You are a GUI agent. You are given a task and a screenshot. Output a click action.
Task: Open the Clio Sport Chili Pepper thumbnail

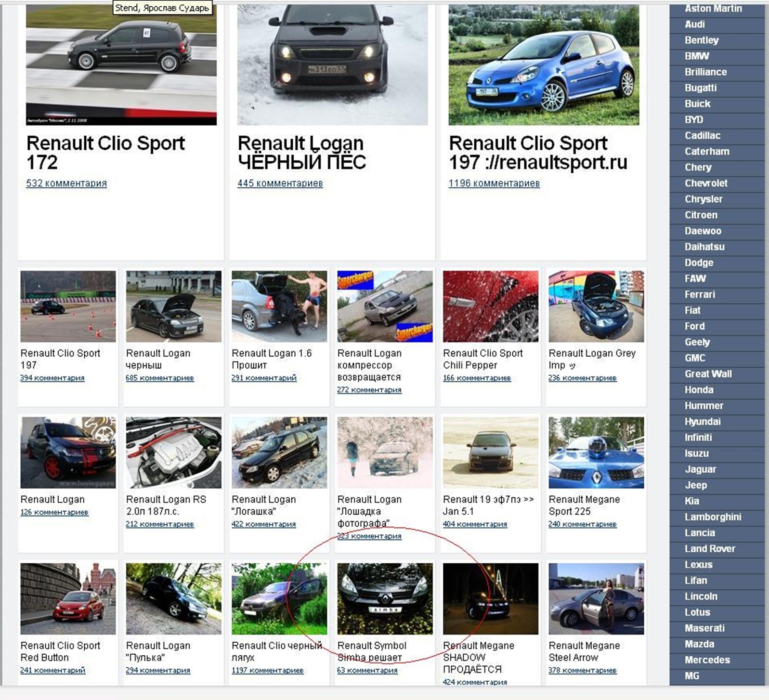tap(491, 306)
